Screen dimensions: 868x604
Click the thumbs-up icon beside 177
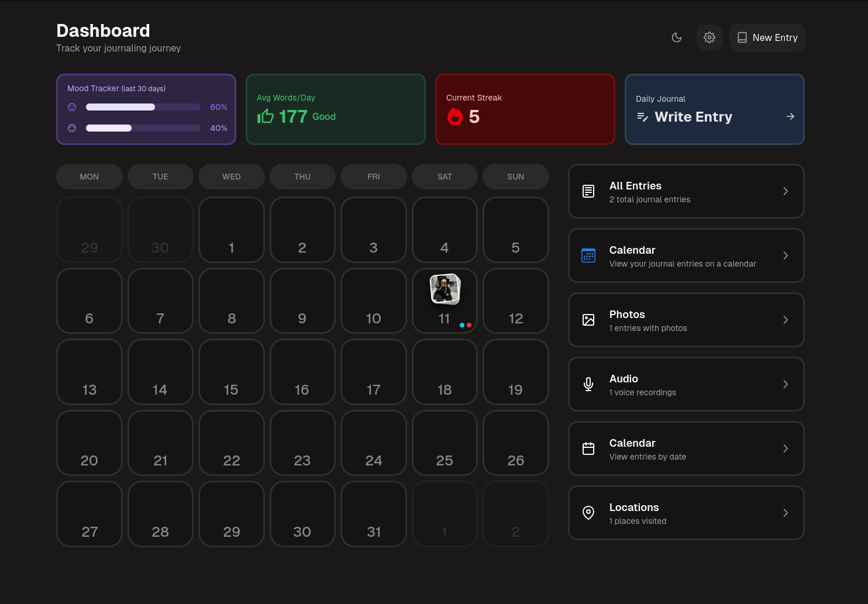(266, 116)
